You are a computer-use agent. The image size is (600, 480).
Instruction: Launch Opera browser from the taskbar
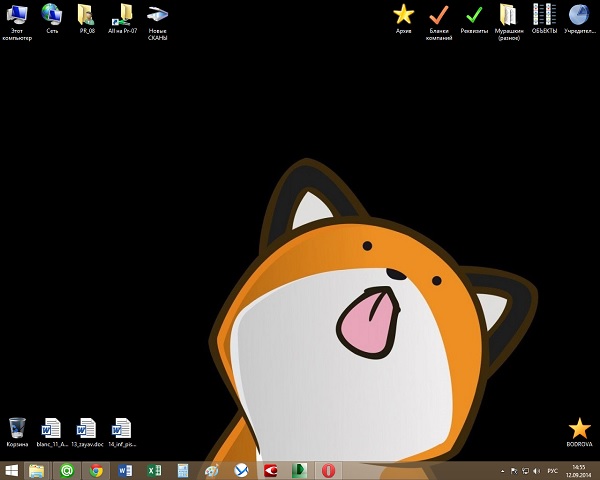coord(328,470)
